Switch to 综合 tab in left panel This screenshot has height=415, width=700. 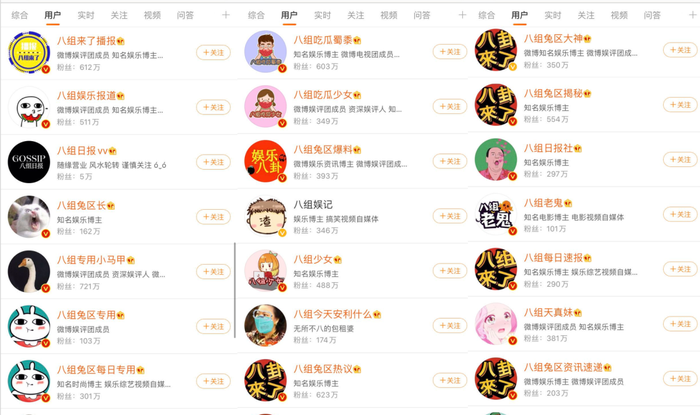(x=20, y=15)
